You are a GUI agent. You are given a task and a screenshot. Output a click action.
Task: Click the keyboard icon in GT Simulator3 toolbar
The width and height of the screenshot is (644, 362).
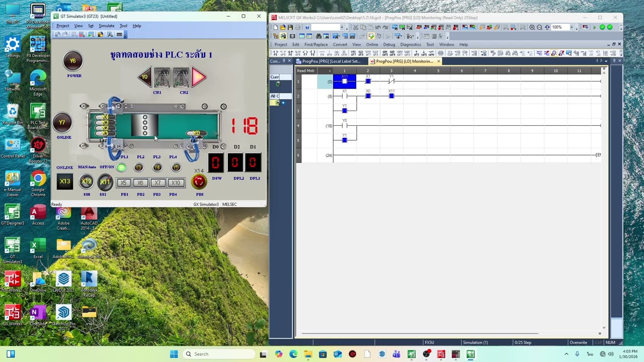(119, 34)
